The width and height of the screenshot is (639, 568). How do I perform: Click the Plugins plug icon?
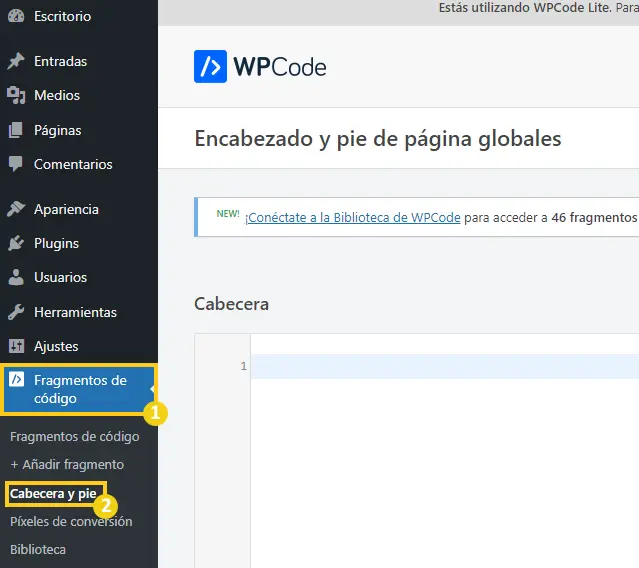click(16, 243)
